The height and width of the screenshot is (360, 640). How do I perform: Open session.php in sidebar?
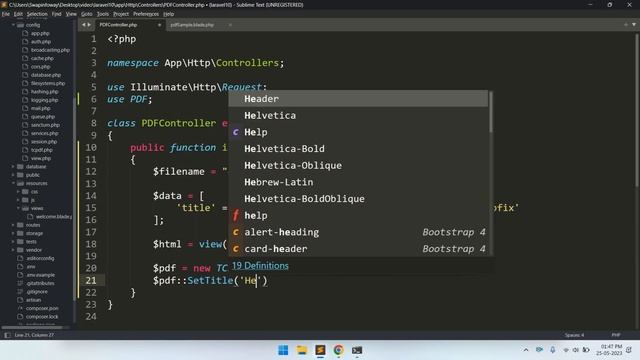click(44, 142)
